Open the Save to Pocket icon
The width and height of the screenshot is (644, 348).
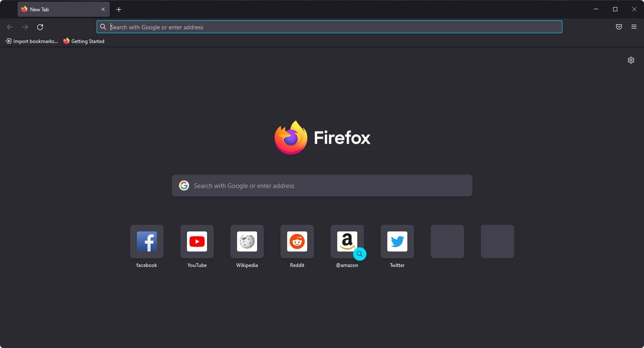[x=619, y=27]
